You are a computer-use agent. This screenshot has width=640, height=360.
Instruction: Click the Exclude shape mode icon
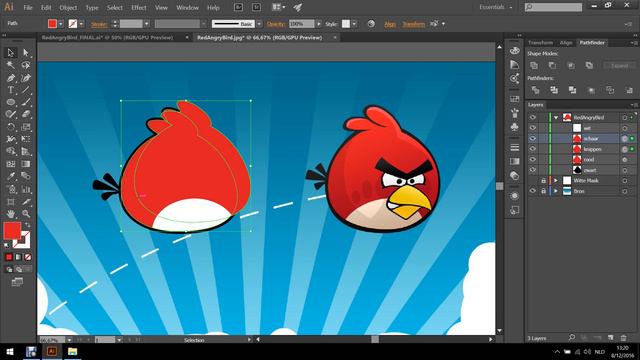[589, 65]
